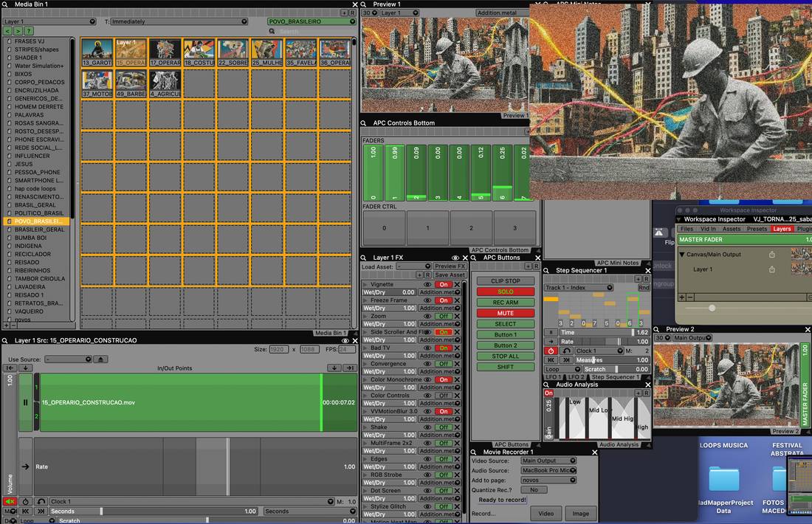Enable the Convergence effect toggle
The height and width of the screenshot is (524, 812).
tap(444, 364)
